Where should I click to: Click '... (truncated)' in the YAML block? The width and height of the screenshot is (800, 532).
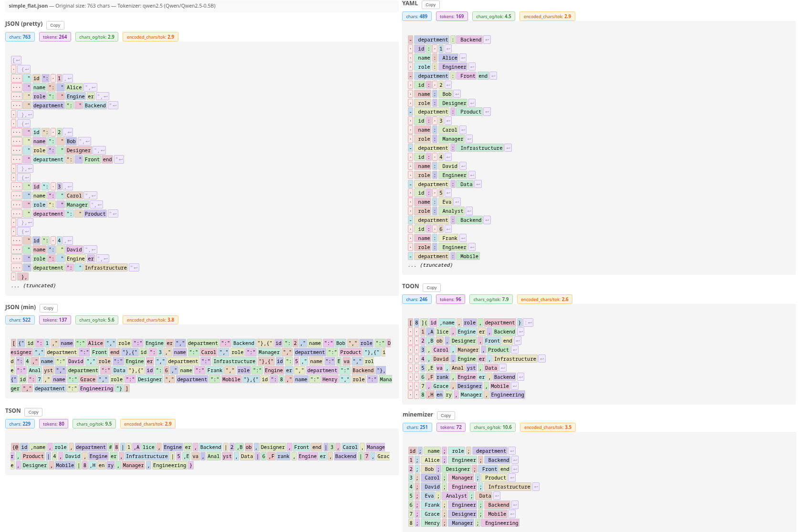click(430, 265)
